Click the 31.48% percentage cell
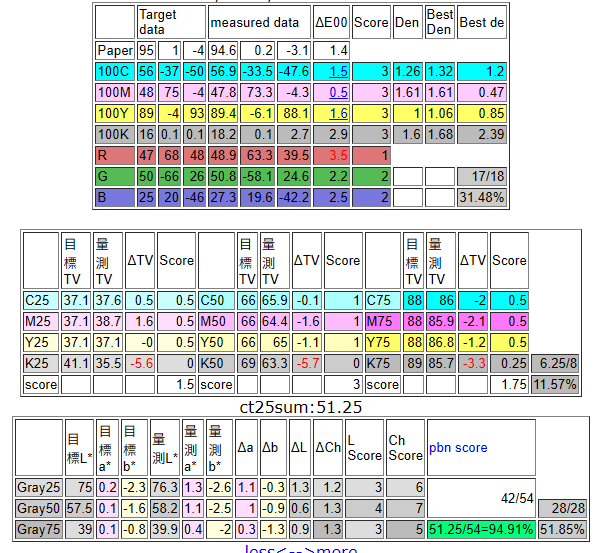This screenshot has height=553, width=603. (482, 198)
